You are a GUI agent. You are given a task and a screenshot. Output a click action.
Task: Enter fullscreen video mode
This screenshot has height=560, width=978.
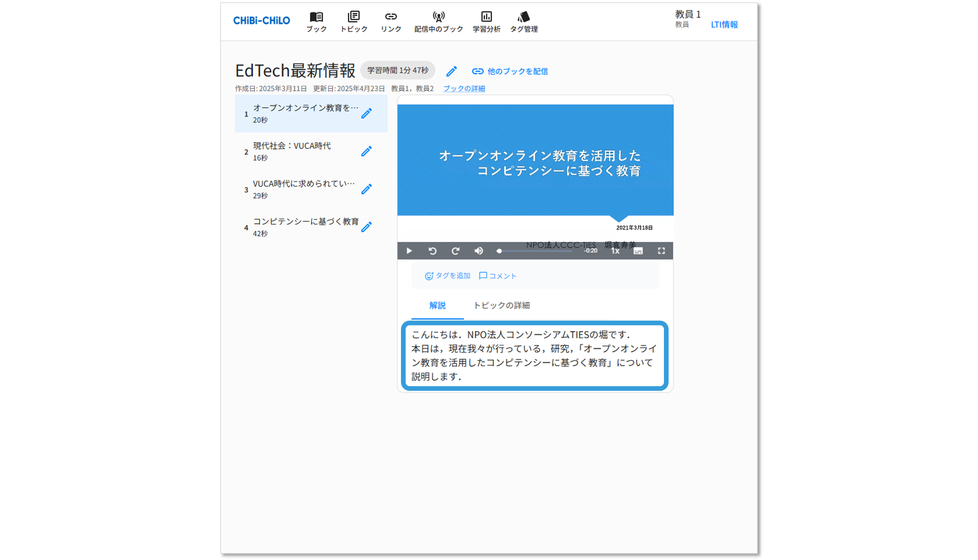coord(661,251)
